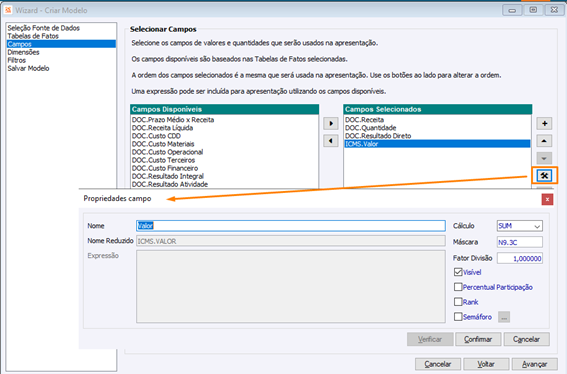Select DOC.Resultado Integral field
The height and width of the screenshot is (374, 567).
[x=168, y=176]
